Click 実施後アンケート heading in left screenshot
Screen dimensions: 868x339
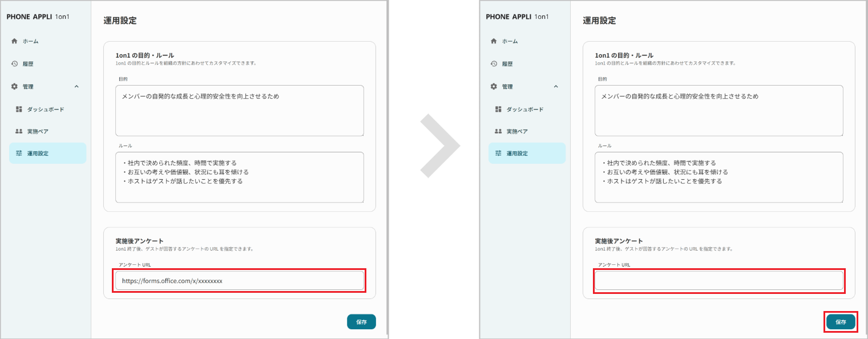click(139, 241)
